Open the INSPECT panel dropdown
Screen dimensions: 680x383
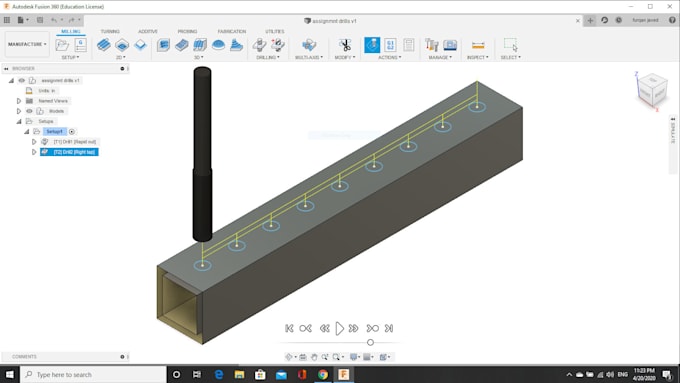coord(478,57)
